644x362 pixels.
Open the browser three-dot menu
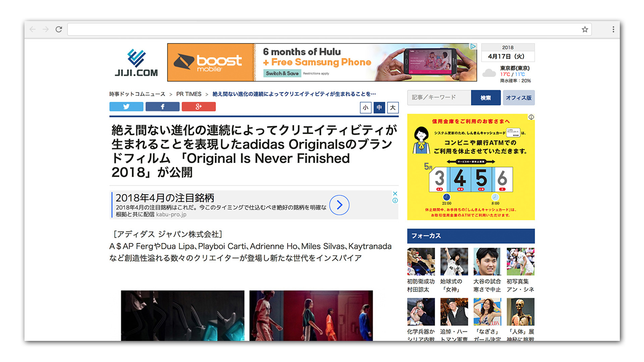point(613,29)
